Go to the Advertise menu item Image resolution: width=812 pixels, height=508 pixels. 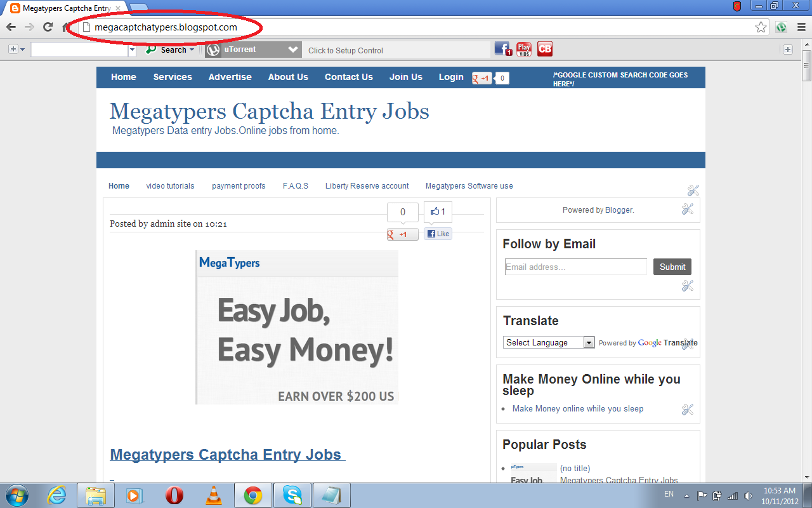230,77
